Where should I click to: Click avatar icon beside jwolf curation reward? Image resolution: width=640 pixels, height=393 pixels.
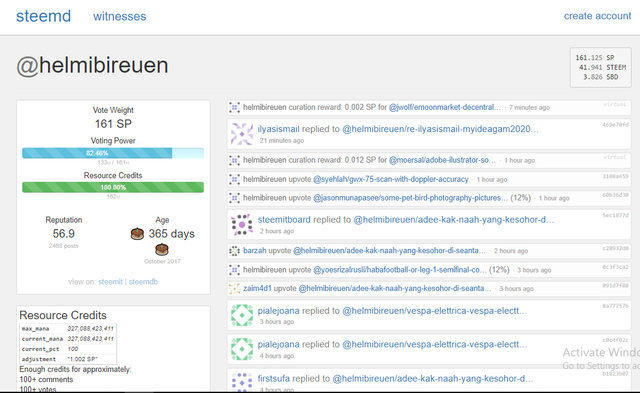click(x=234, y=107)
